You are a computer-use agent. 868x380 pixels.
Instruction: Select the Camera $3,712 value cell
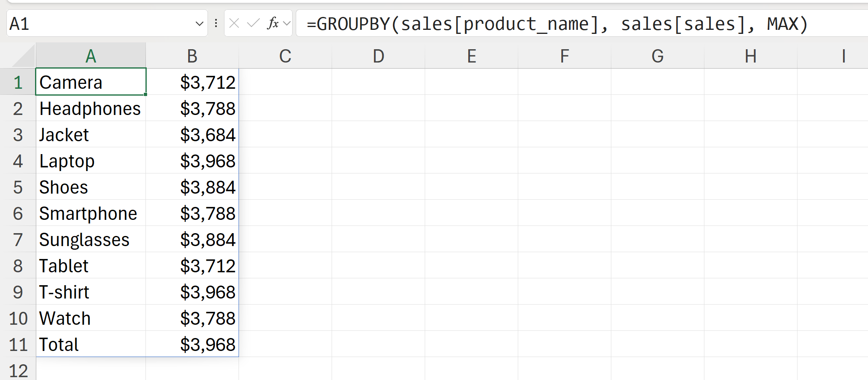(192, 82)
